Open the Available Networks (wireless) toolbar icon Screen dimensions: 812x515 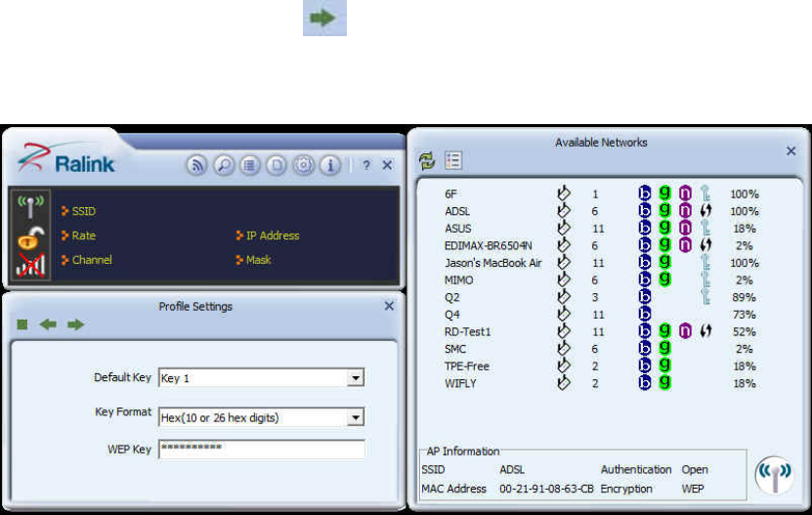pos(196,165)
